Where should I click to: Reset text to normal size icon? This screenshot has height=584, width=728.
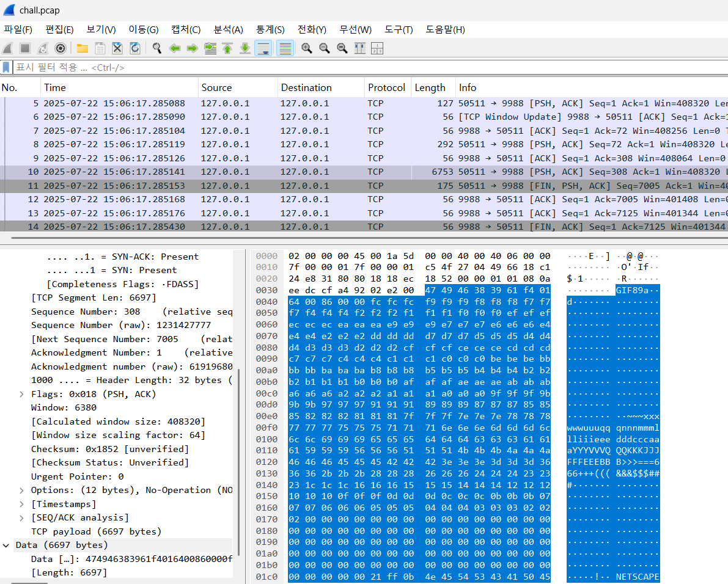click(x=342, y=48)
